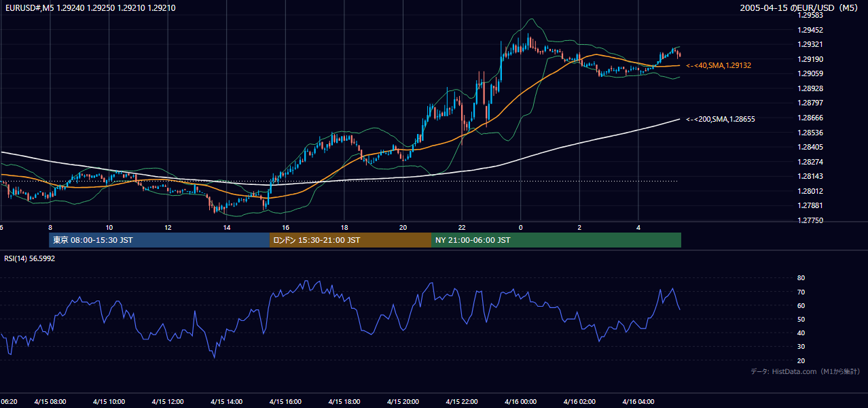Click the RSI scale value 50
Screen dimensions: 868x408
click(801, 319)
